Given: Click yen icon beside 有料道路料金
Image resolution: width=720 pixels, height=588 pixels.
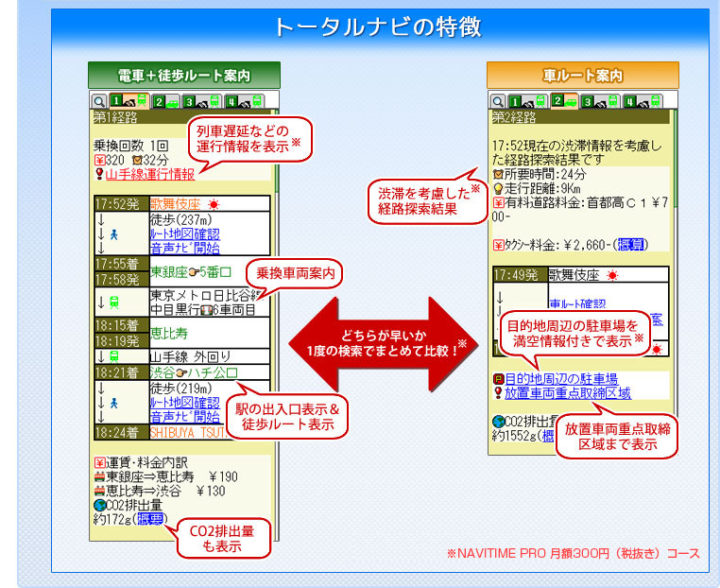Looking at the screenshot, I should point(498,202).
